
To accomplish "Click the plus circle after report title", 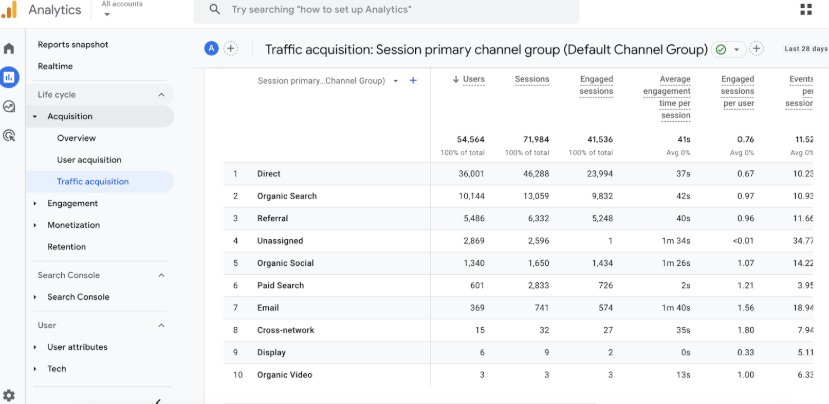I will [757, 49].
